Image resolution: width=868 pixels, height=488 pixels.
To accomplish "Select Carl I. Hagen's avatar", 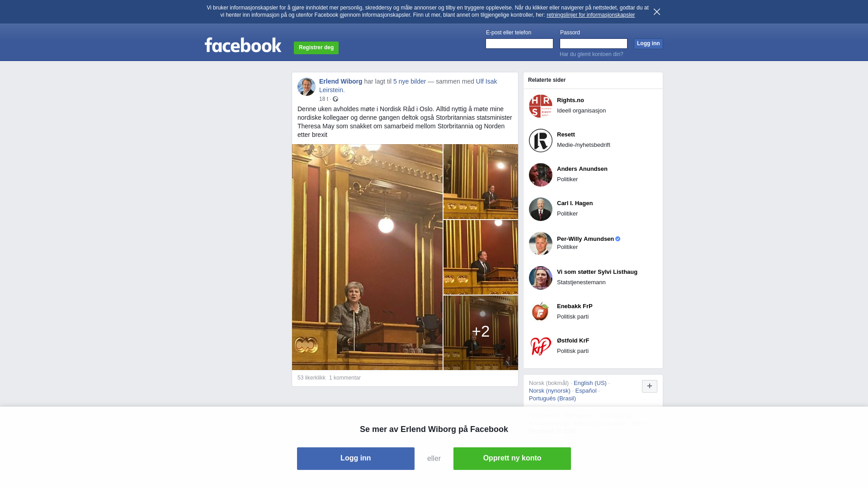I will tap(541, 209).
